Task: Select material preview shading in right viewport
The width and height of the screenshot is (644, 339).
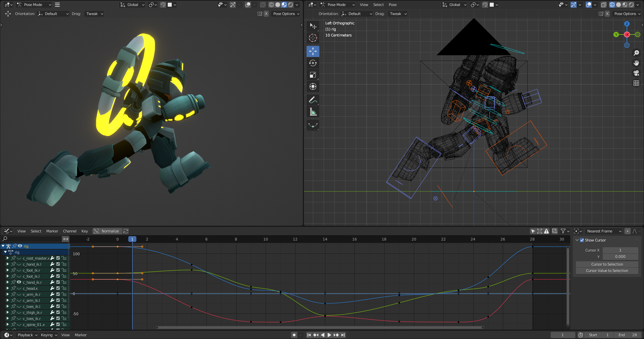Action: (x=625, y=5)
